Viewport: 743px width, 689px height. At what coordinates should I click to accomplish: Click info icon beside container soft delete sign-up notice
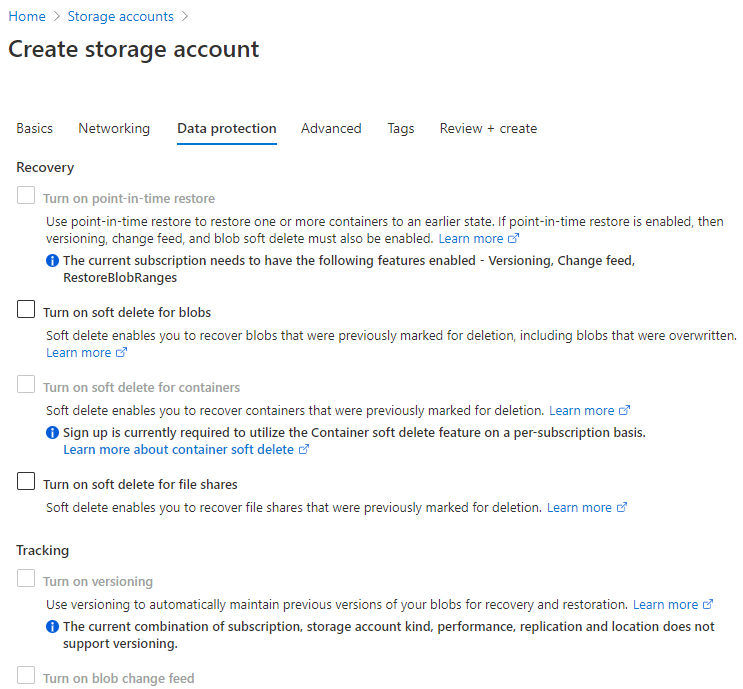click(53, 433)
